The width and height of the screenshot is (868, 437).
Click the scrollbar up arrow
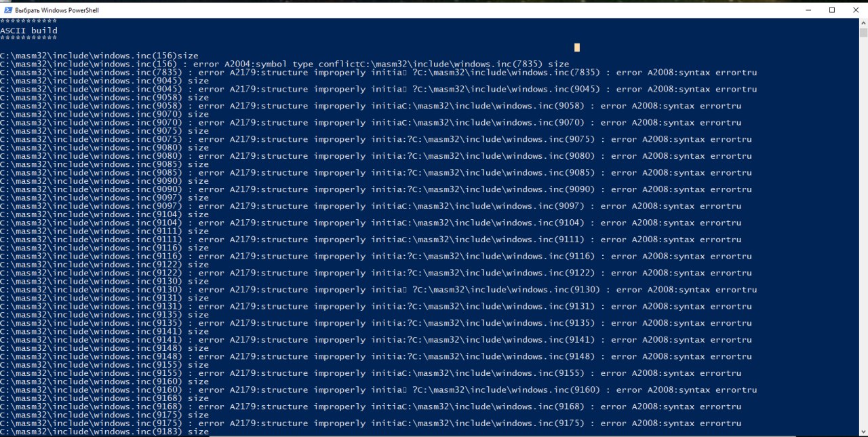point(863,22)
